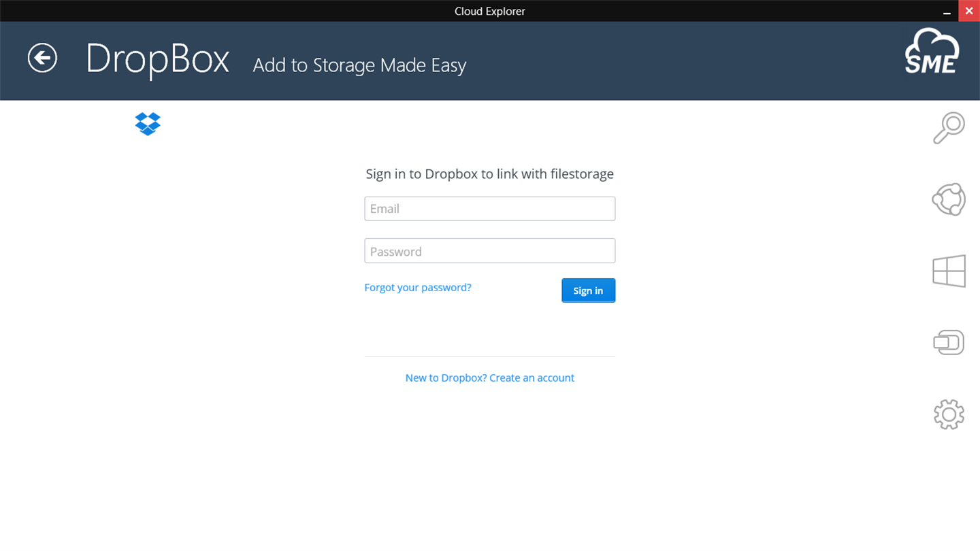Open the search magnifier in sidebar
This screenshot has height=551, width=980.
(x=949, y=128)
